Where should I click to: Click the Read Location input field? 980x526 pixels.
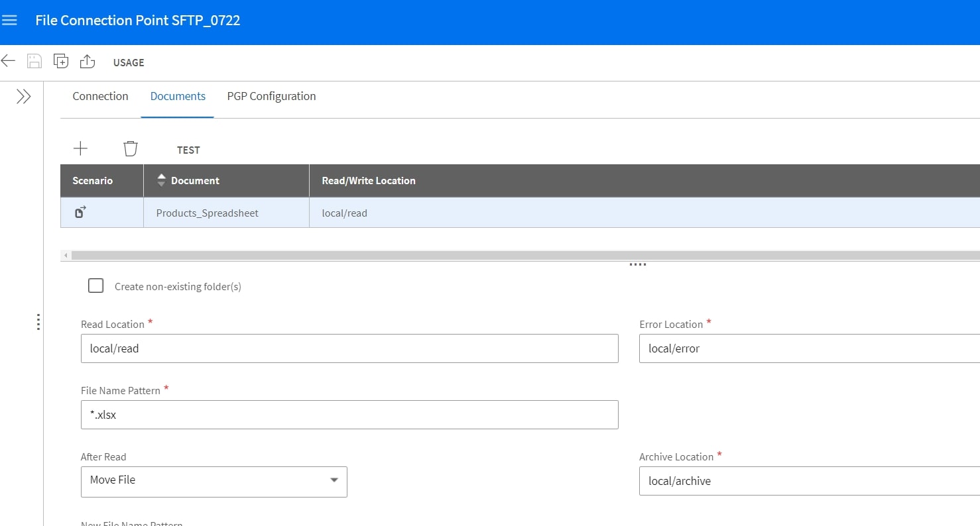(x=349, y=348)
